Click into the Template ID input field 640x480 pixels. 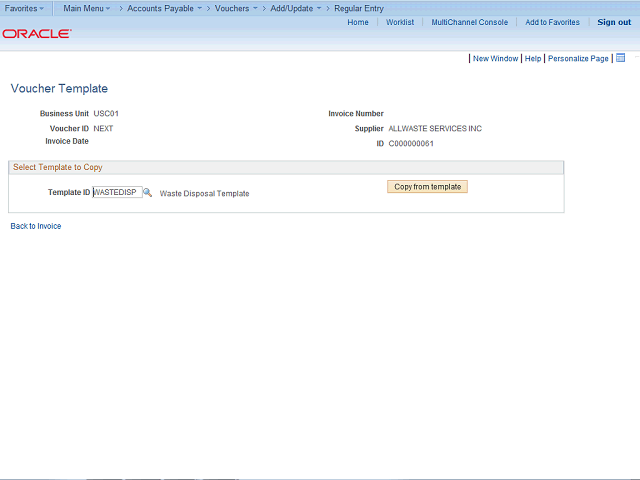pos(118,192)
